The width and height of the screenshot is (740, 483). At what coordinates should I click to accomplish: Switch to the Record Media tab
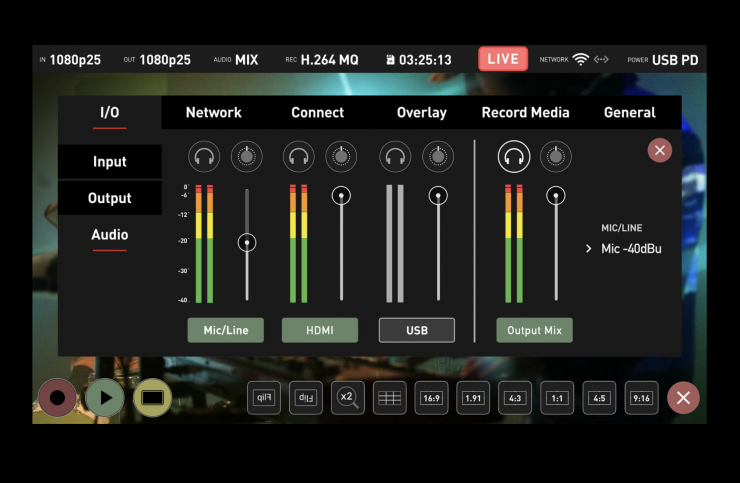click(x=526, y=113)
